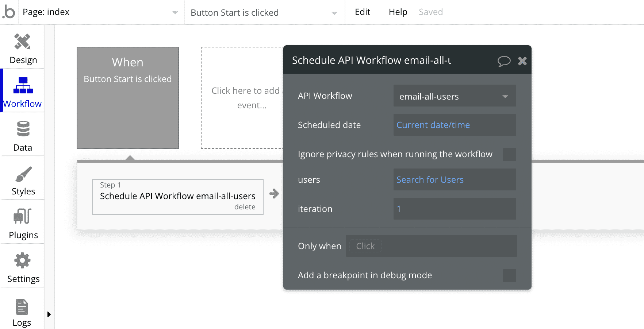Open the Page: index dropdown

(x=175, y=12)
